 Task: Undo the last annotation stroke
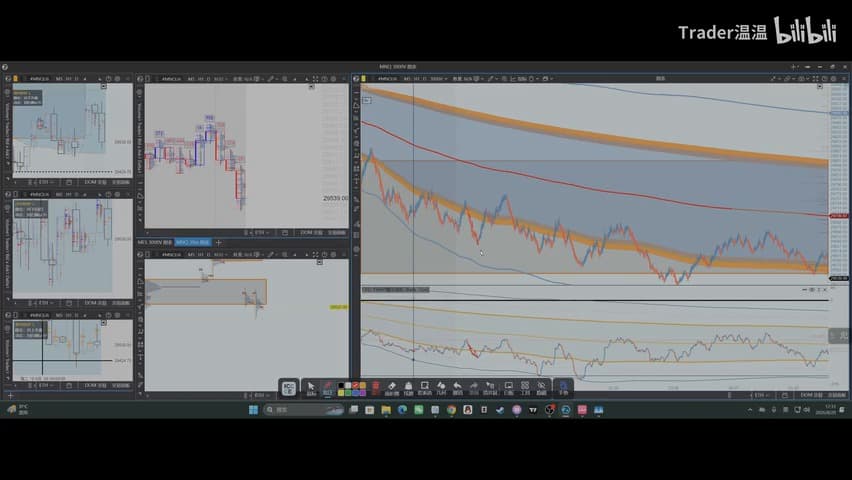(x=458, y=388)
